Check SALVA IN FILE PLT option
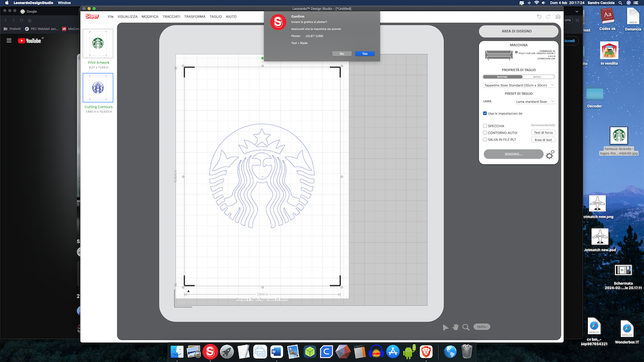The width and height of the screenshot is (644, 362). point(484,140)
